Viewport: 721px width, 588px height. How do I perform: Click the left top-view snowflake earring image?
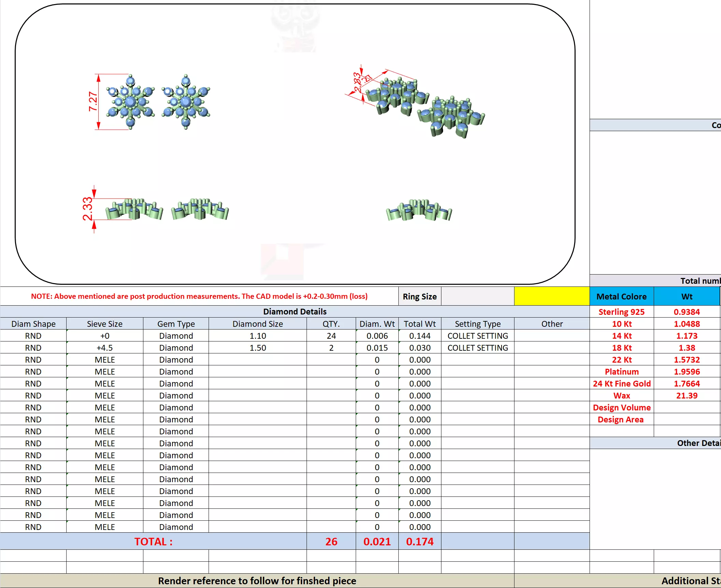tap(130, 102)
